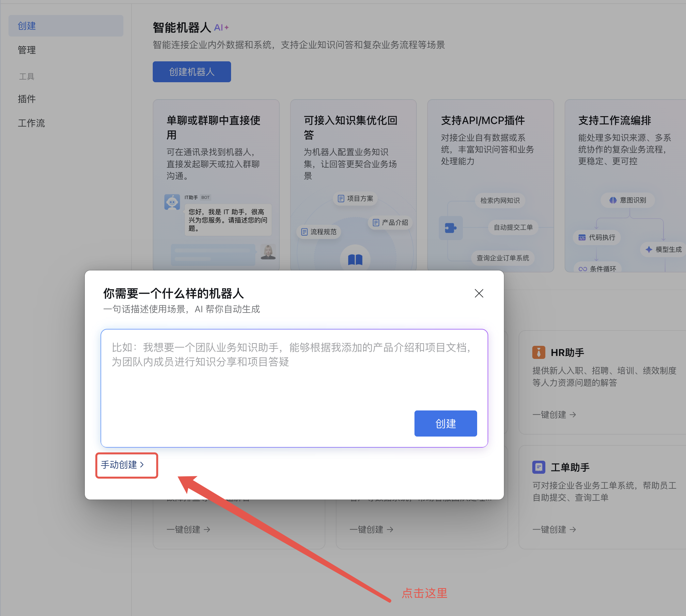Click the orange HR助手 icon
This screenshot has height=616, width=686.
[x=539, y=352]
